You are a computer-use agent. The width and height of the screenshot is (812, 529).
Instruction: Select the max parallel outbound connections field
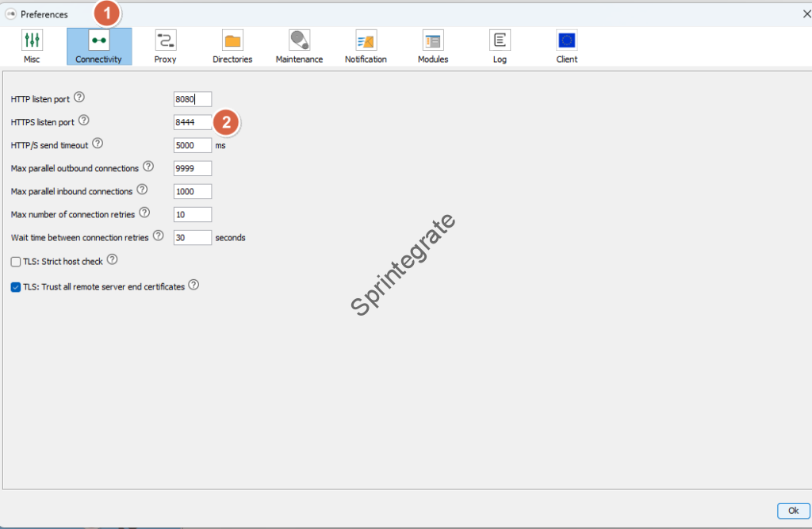193,168
